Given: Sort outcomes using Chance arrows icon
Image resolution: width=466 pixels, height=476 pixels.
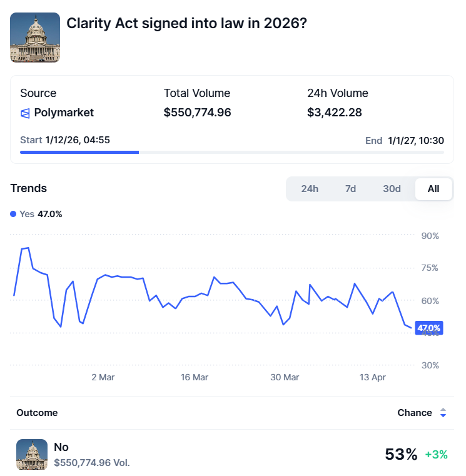Looking at the screenshot, I should click(x=443, y=413).
